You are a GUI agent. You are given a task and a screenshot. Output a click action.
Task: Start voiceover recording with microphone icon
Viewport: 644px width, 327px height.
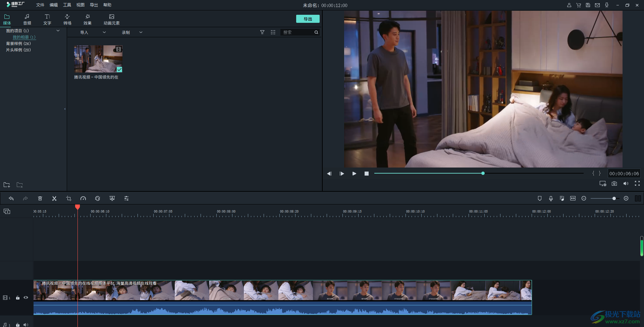click(551, 198)
